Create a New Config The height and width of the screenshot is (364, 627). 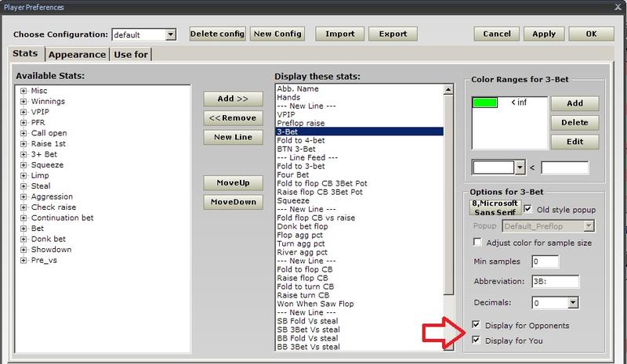tap(277, 34)
